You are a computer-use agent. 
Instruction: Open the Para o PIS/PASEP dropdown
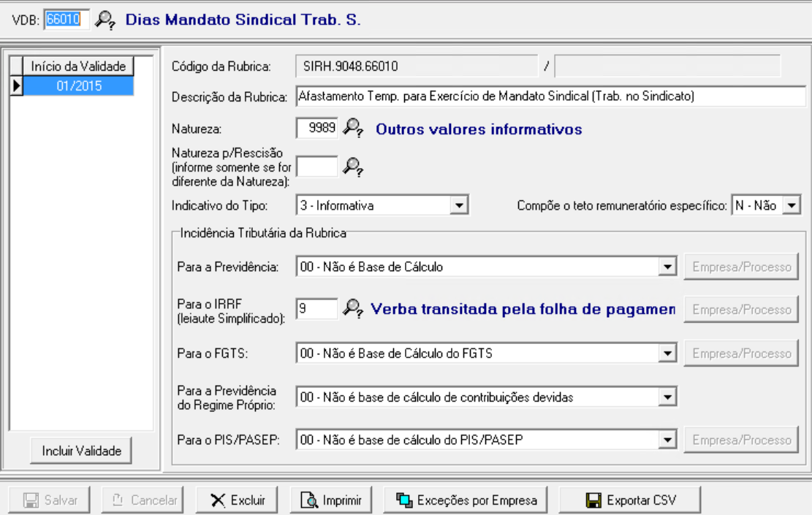(666, 439)
